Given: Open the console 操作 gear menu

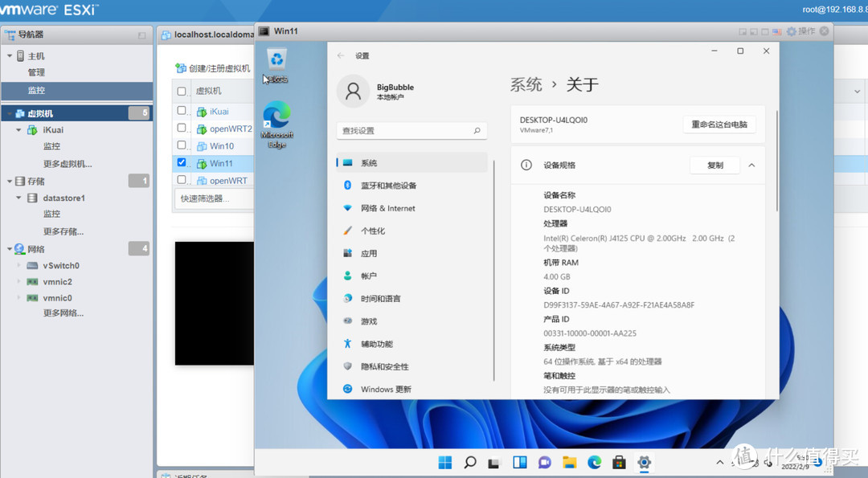Looking at the screenshot, I should [801, 31].
